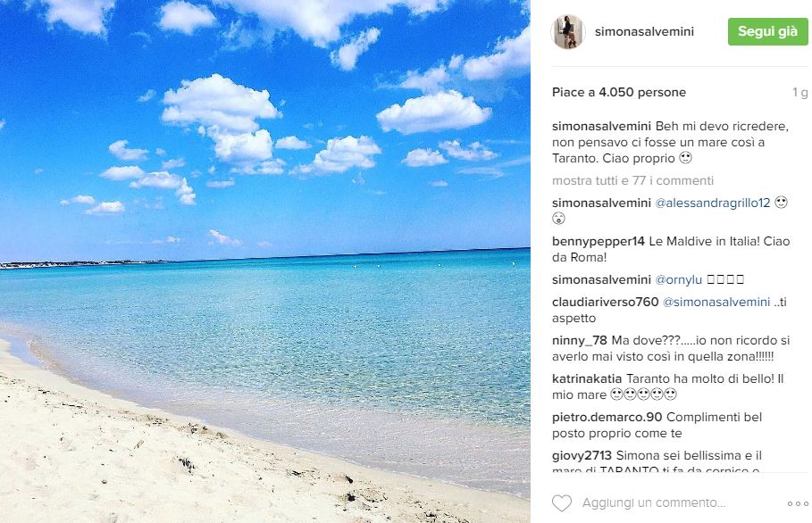Open the ninny_78 user profile
The image size is (812, 523).
[x=580, y=340]
